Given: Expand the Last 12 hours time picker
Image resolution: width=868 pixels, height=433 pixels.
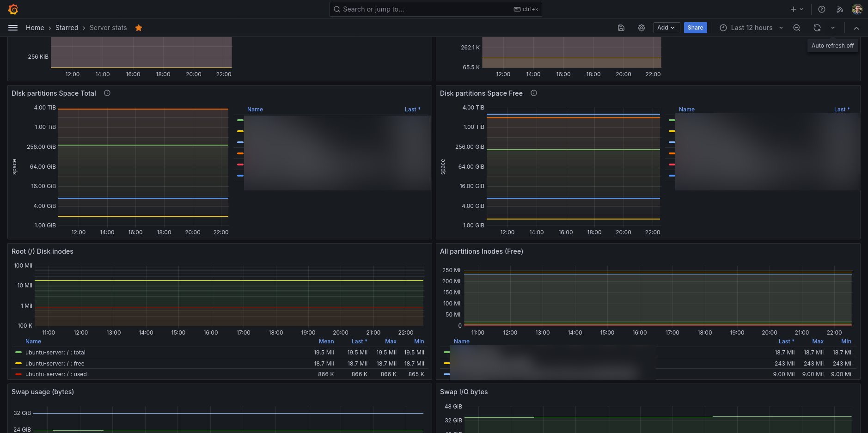Looking at the screenshot, I should click(751, 28).
